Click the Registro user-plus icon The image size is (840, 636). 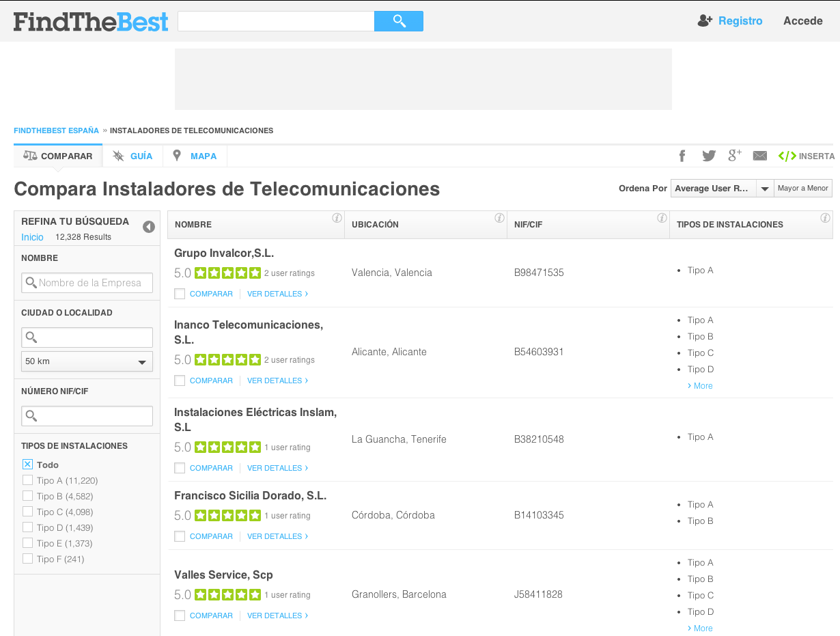click(705, 21)
